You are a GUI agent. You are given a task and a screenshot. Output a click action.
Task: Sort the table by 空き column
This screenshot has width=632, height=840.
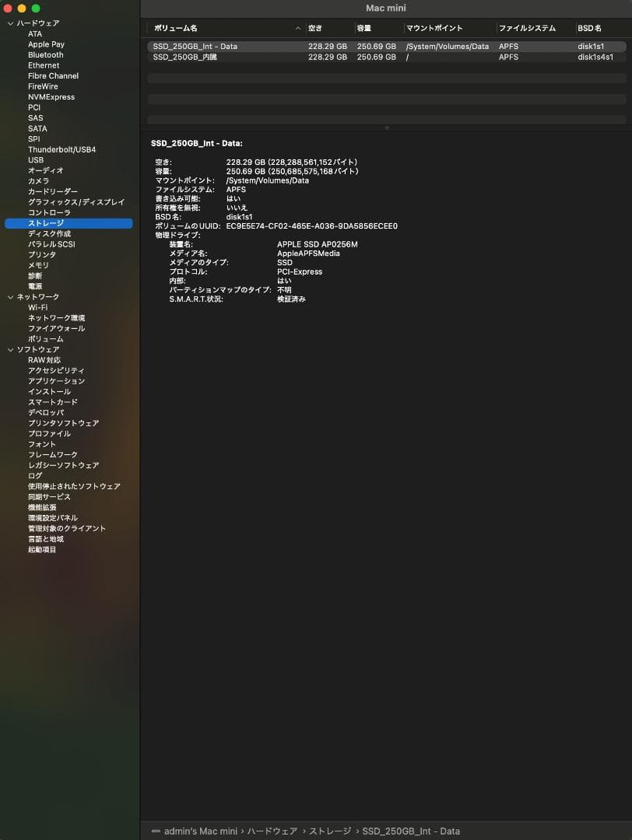click(315, 29)
